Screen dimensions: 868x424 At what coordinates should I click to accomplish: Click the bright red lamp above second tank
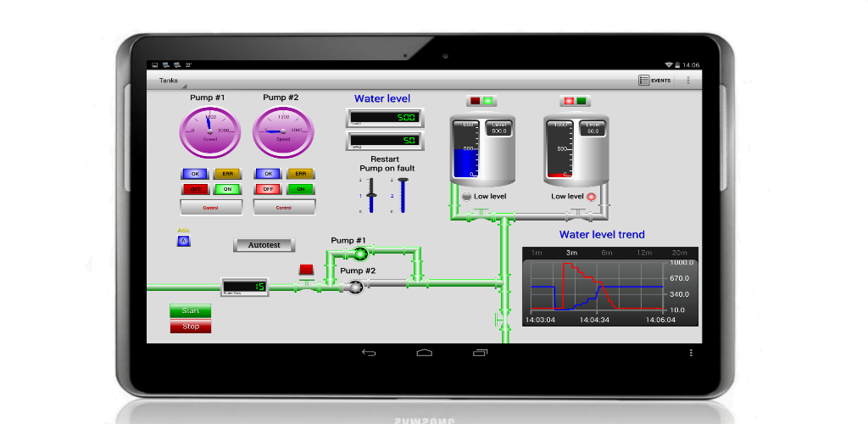tap(569, 101)
